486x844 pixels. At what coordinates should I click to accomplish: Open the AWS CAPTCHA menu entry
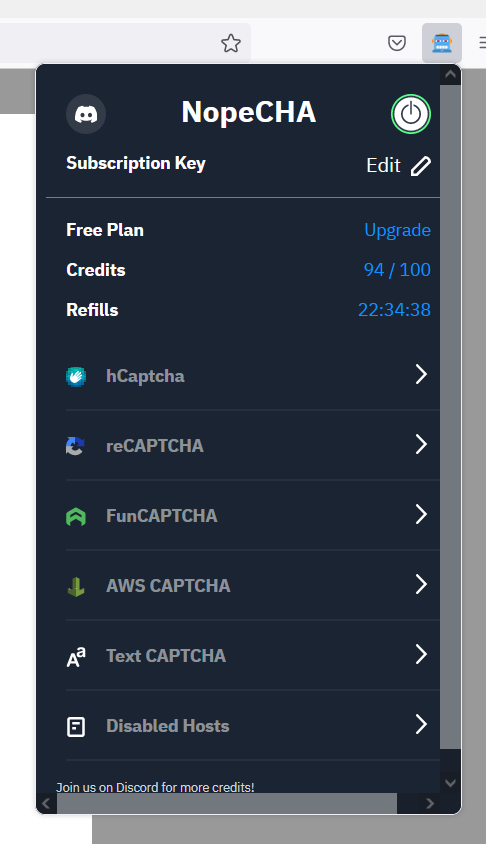tap(252, 585)
